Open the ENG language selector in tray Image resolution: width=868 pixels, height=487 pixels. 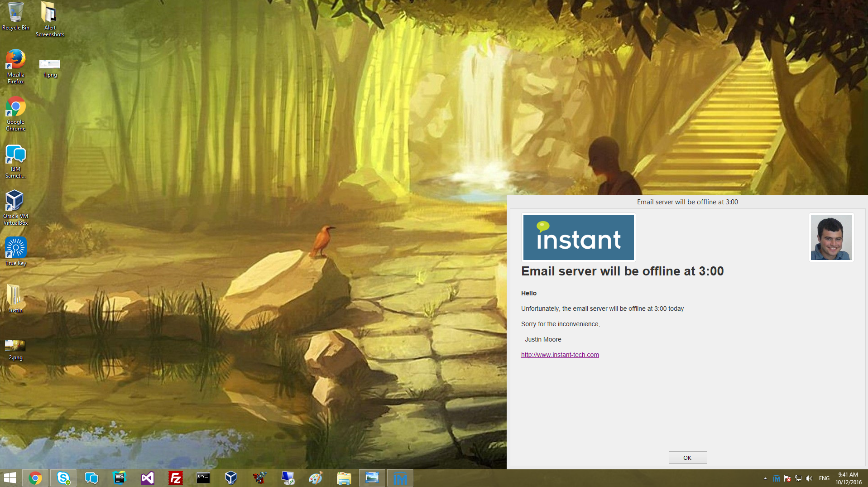coord(824,478)
